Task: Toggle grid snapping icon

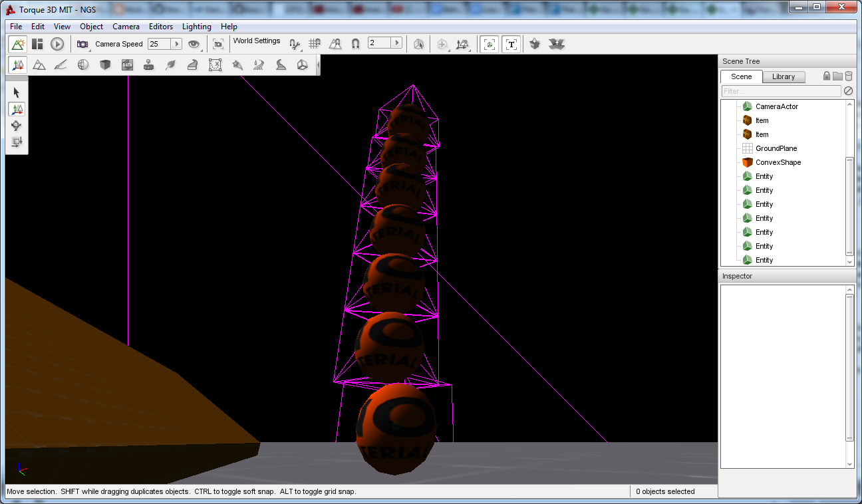Action: pyautogui.click(x=315, y=44)
